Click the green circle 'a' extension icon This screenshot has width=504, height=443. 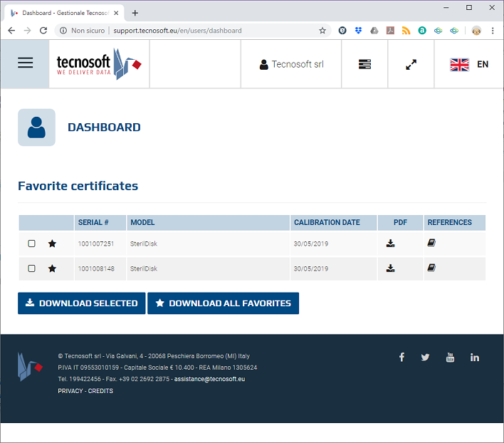click(x=422, y=31)
